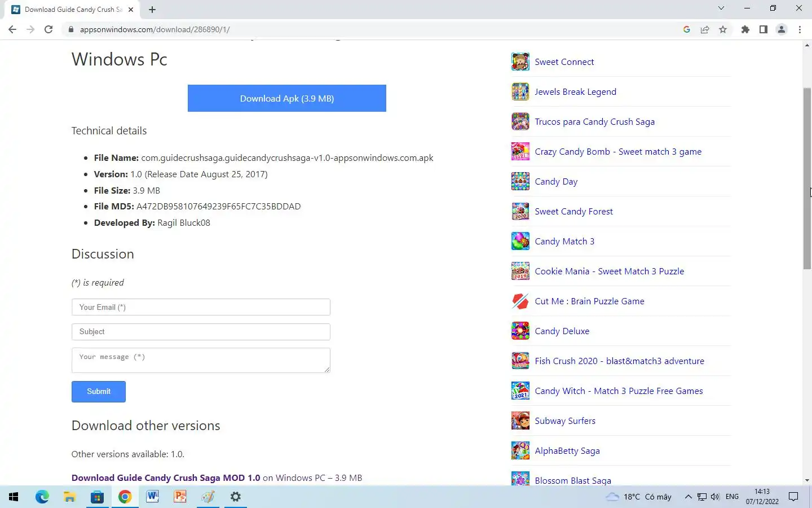Open Trucos para Candy Crush Saga link
The height and width of the screenshot is (508, 812).
click(x=594, y=121)
